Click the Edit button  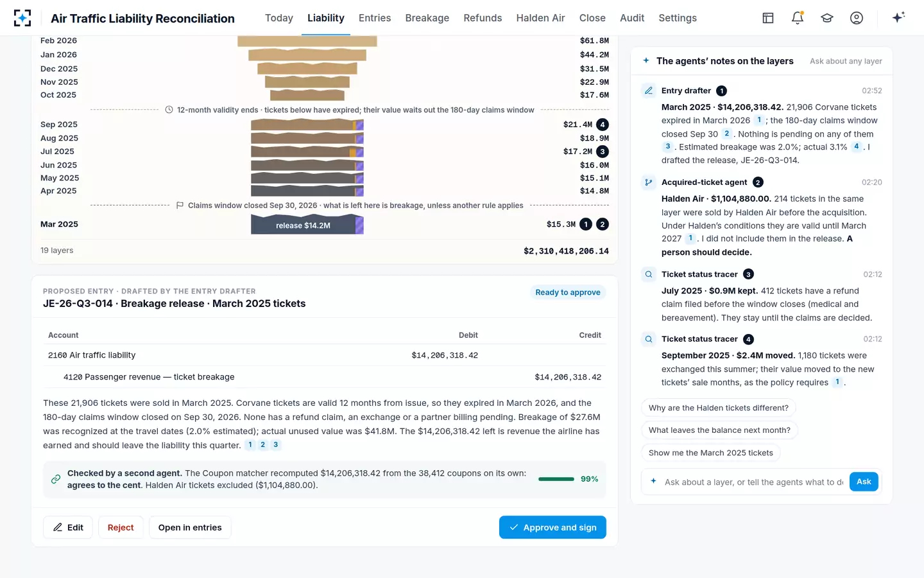click(68, 527)
